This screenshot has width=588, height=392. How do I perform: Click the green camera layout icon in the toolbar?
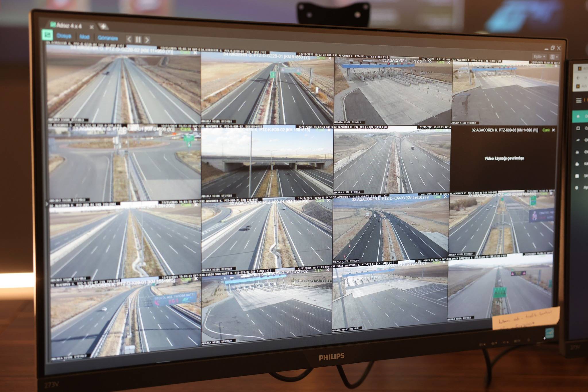(48, 35)
